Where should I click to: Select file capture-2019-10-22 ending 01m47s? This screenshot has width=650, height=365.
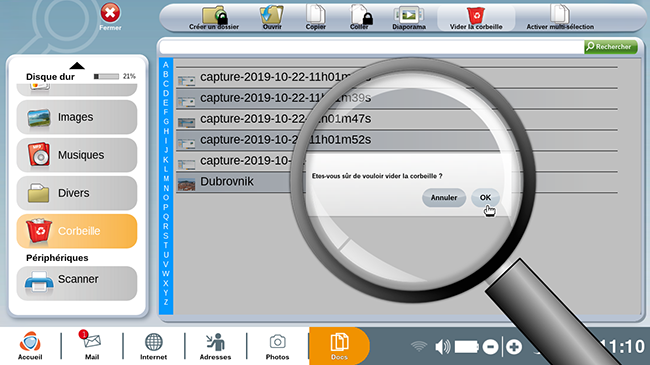tap(285, 119)
